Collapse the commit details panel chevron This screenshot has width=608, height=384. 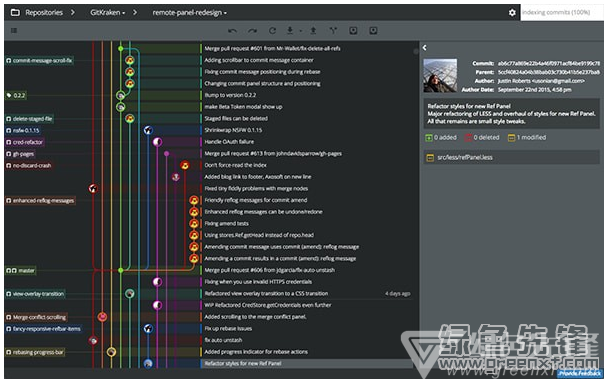(425, 48)
